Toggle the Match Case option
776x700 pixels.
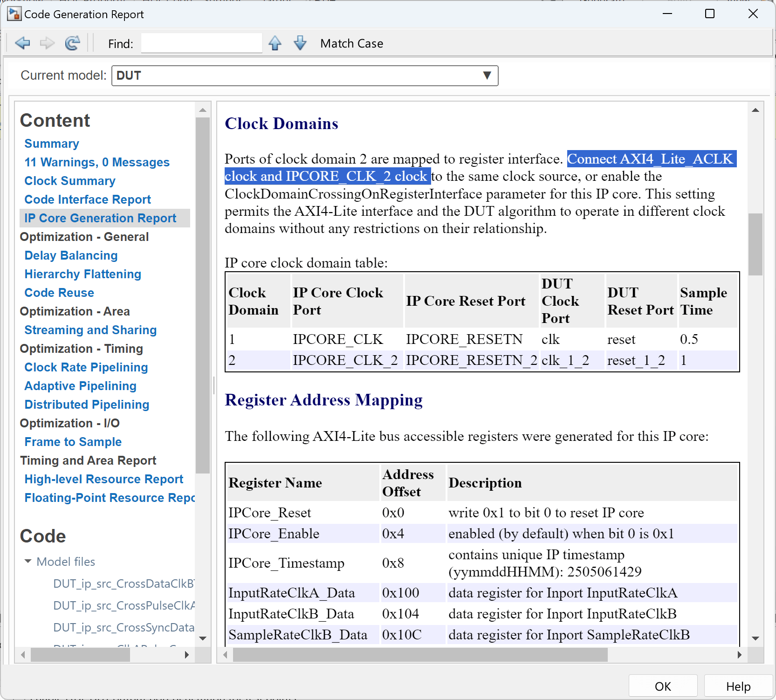pyautogui.click(x=351, y=43)
